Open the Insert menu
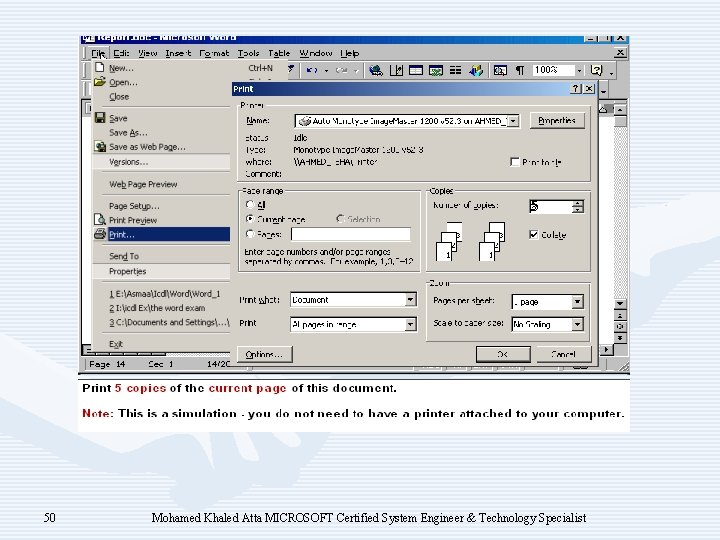This screenshot has height=540, width=720. (x=178, y=53)
